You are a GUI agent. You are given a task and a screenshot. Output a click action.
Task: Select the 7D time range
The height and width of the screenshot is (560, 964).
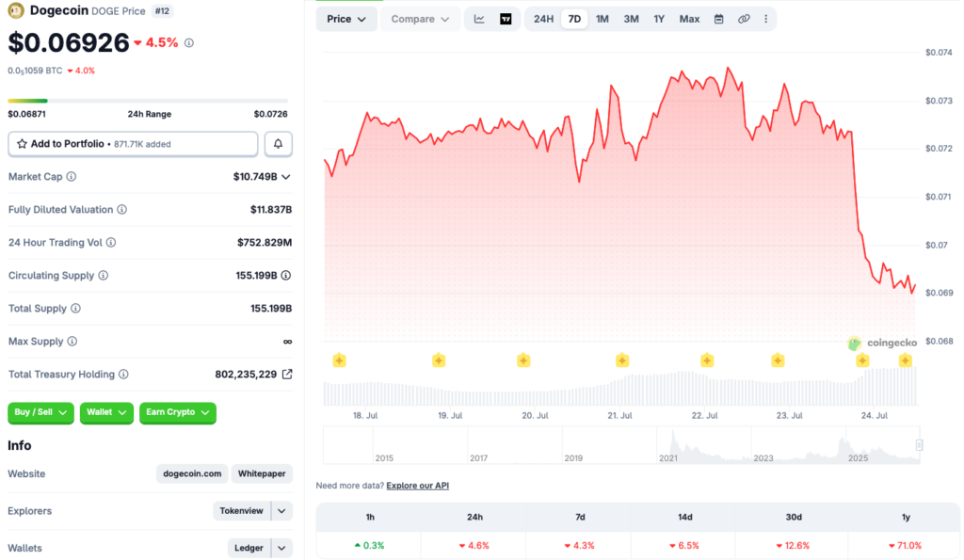(x=574, y=19)
